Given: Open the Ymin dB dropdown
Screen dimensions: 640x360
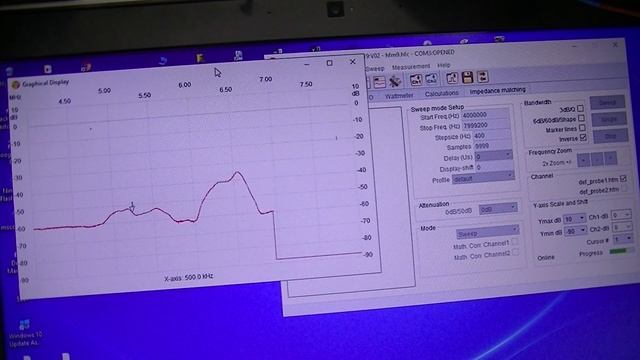Looking at the screenshot, I should tap(576, 231).
